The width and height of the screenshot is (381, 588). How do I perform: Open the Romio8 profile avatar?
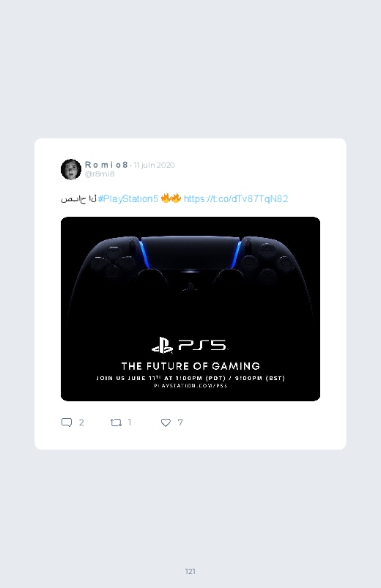[71, 169]
